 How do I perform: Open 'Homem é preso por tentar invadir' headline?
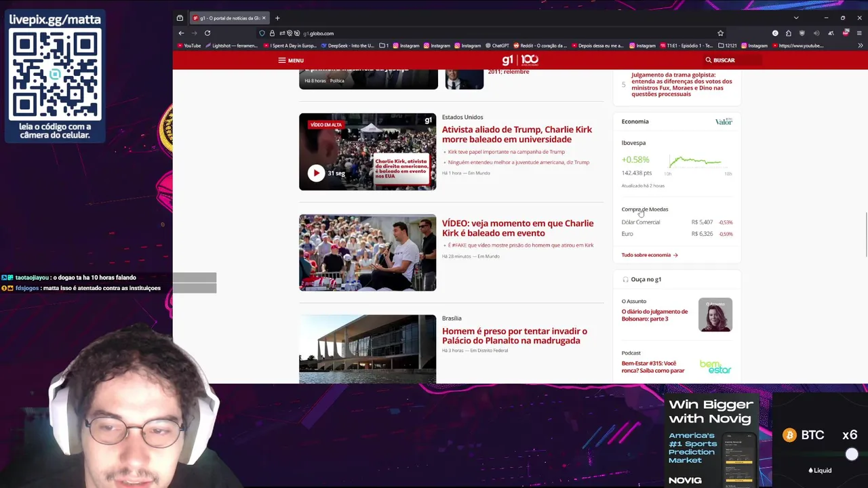click(514, 335)
